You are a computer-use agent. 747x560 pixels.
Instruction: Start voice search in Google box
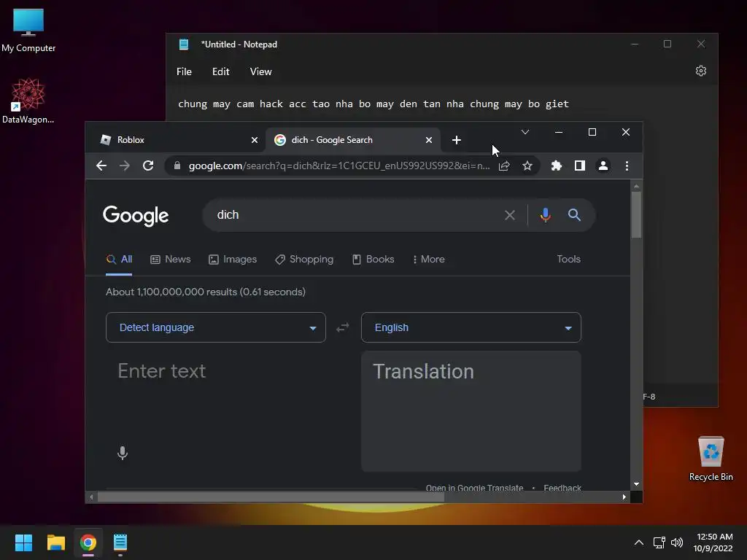click(x=546, y=215)
